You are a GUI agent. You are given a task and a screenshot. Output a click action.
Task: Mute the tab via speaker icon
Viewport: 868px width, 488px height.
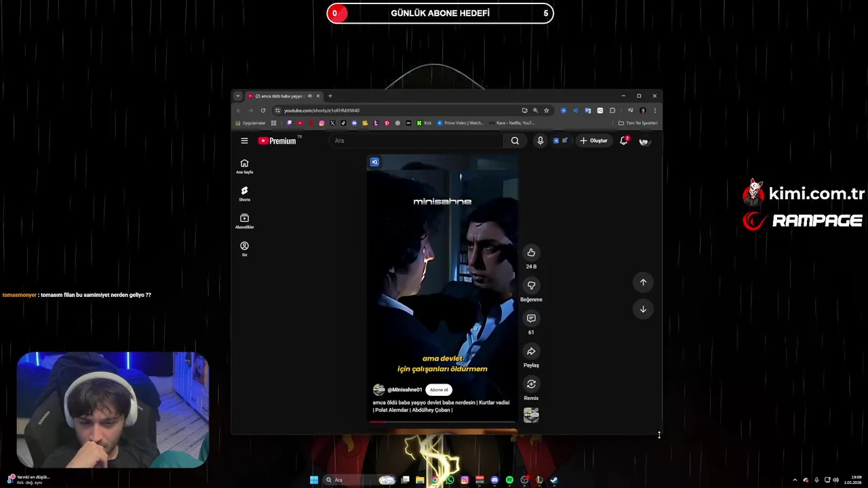[310, 96]
